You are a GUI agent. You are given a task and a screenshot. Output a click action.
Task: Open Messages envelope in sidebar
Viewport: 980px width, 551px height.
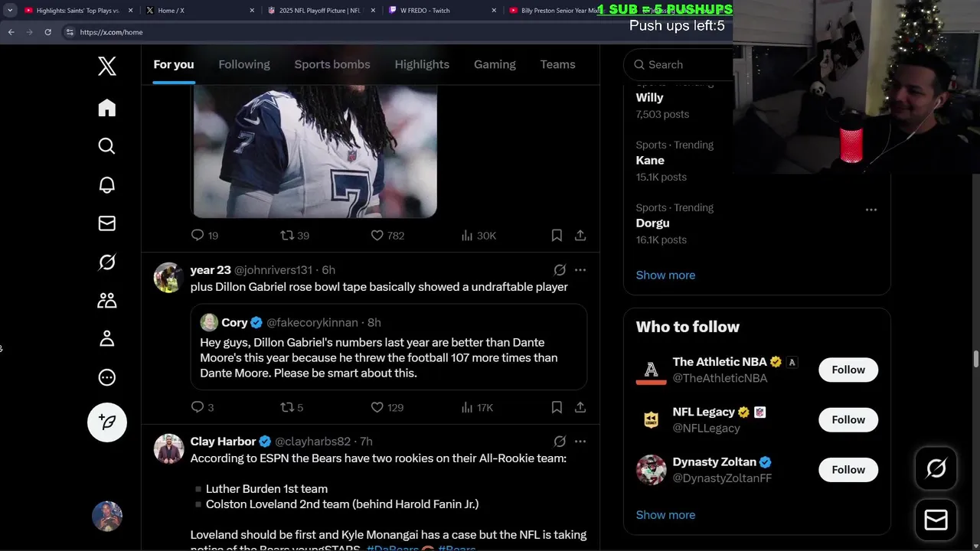point(107,223)
